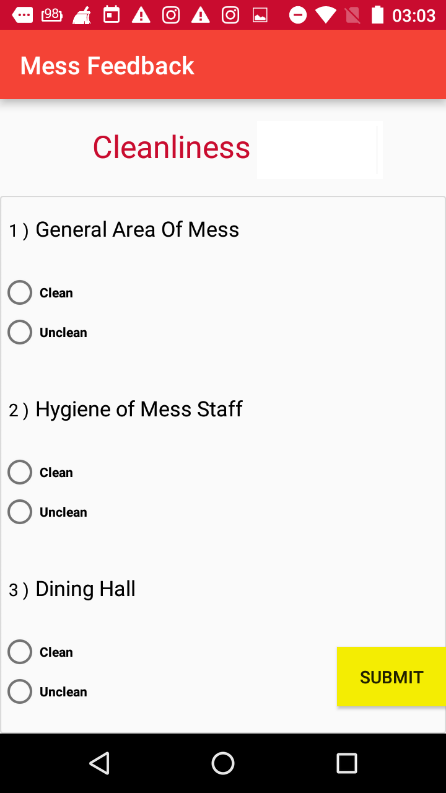The height and width of the screenshot is (793, 446).
Task: Tap the calendar icon in status bar
Action: [111, 15]
